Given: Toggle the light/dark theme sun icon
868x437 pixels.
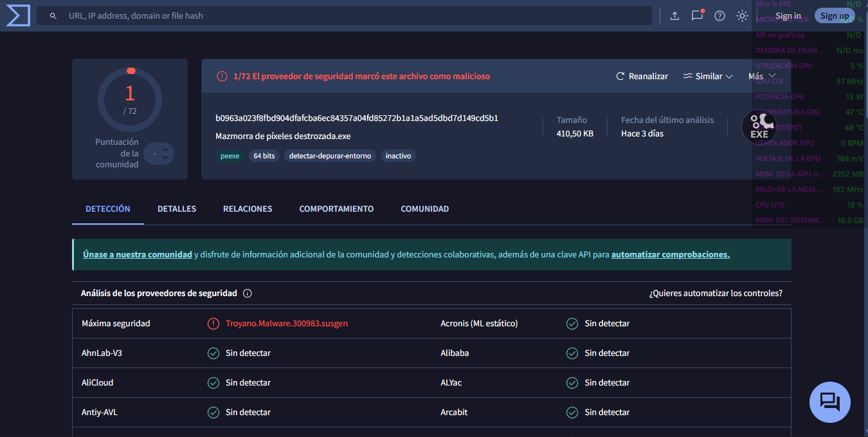Looking at the screenshot, I should point(742,15).
